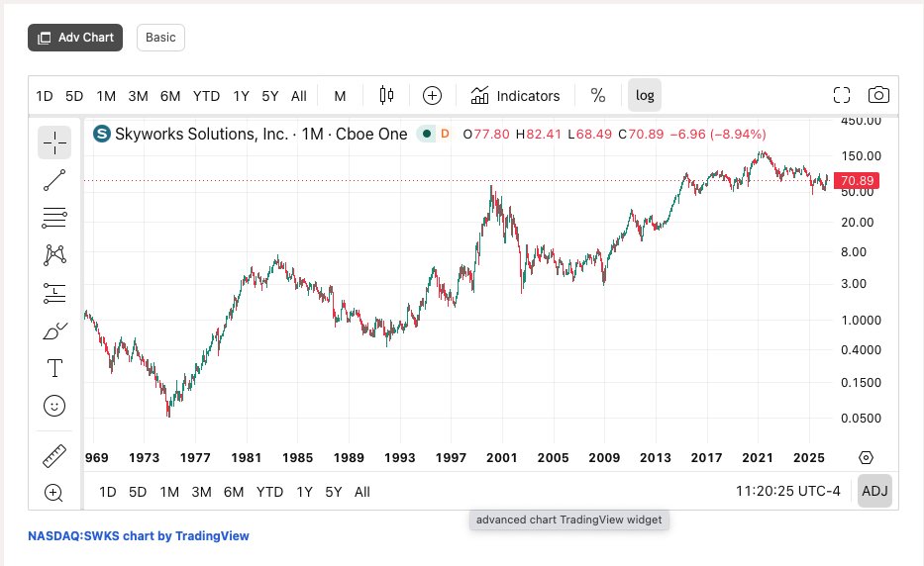The height and width of the screenshot is (566, 924).
Task: Open timezone menu at 11:20:25 UTC-4
Action: pos(788,491)
